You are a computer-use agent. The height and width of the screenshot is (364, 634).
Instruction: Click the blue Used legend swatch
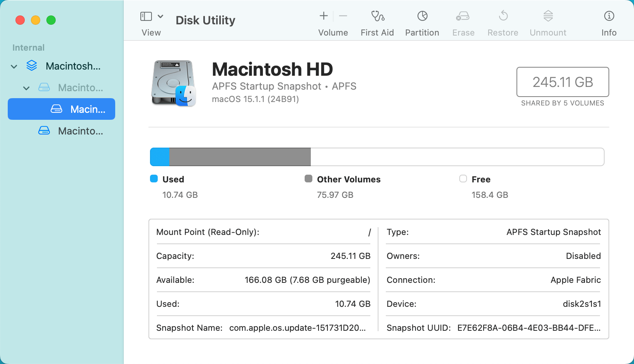coord(154,179)
